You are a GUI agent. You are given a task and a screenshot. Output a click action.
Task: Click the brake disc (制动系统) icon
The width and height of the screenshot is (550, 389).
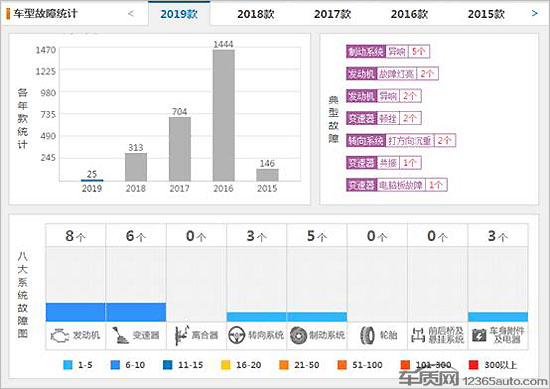click(x=299, y=335)
